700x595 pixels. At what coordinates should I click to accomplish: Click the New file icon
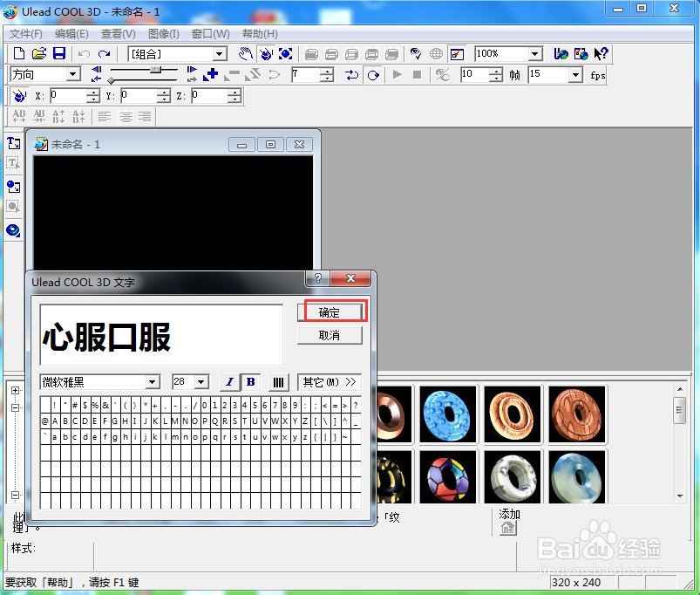pos(19,53)
